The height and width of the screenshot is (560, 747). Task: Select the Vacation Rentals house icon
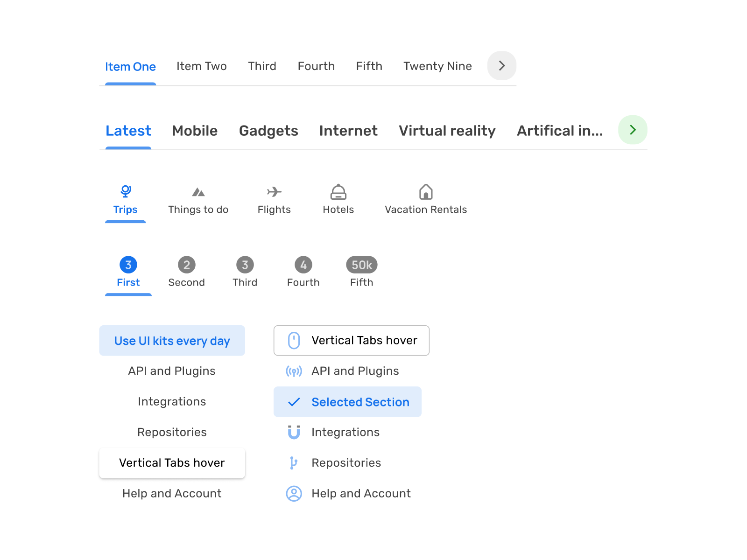point(426,192)
